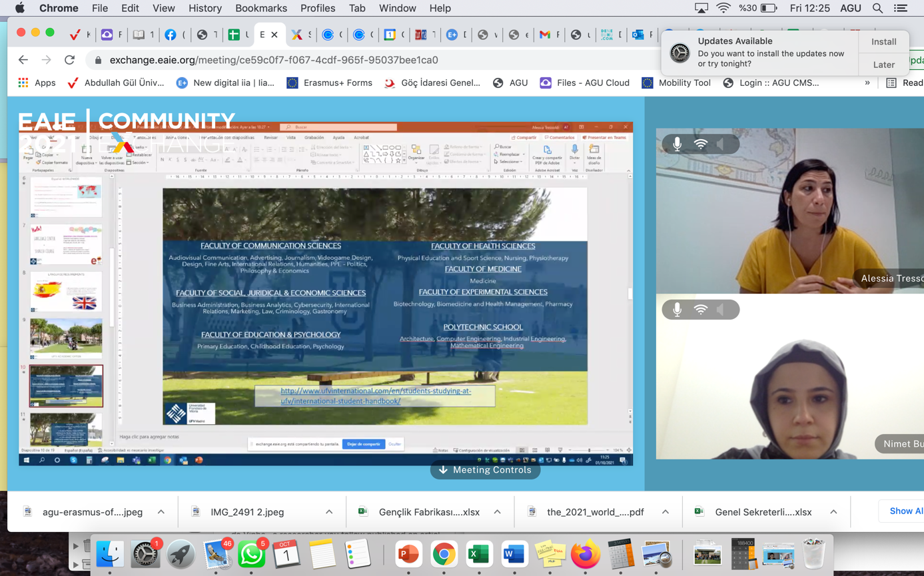
Task: Open Word from the Dock
Action: click(x=514, y=554)
